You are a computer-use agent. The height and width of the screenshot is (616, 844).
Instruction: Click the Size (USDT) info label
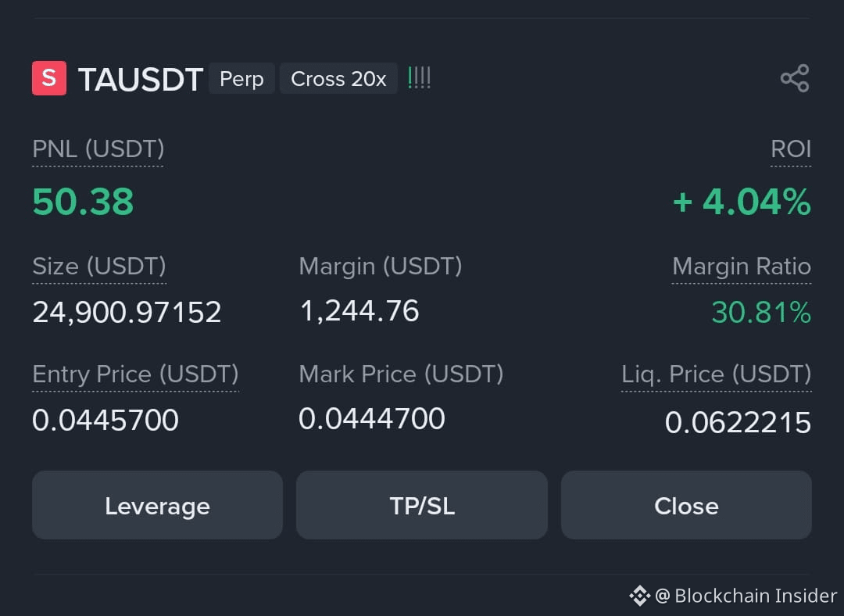(98, 267)
